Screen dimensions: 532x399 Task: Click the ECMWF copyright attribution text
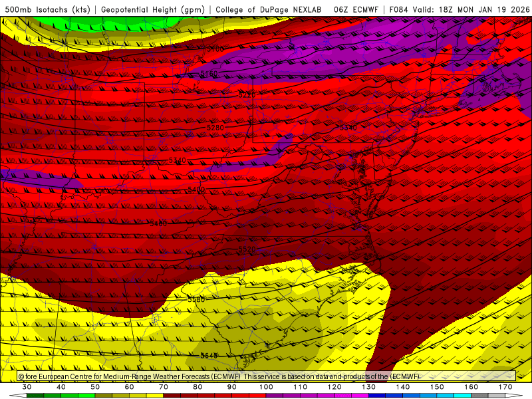click(x=129, y=376)
